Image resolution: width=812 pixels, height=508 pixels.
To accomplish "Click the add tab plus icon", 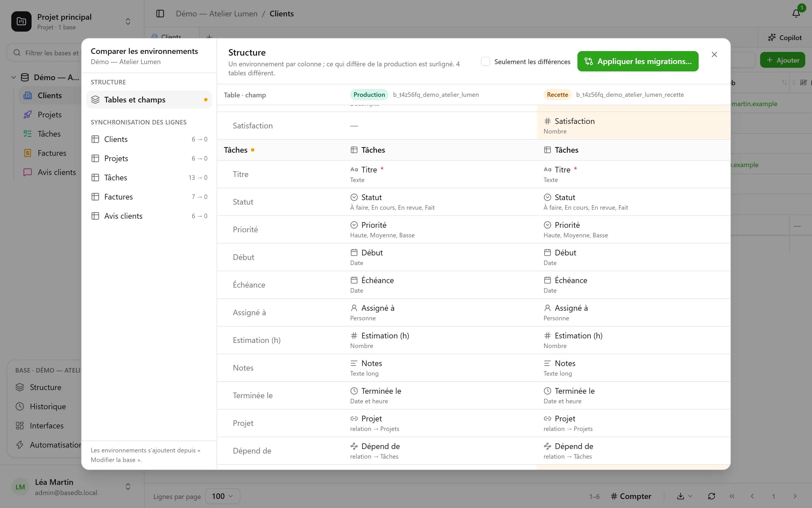I will 209,37.
